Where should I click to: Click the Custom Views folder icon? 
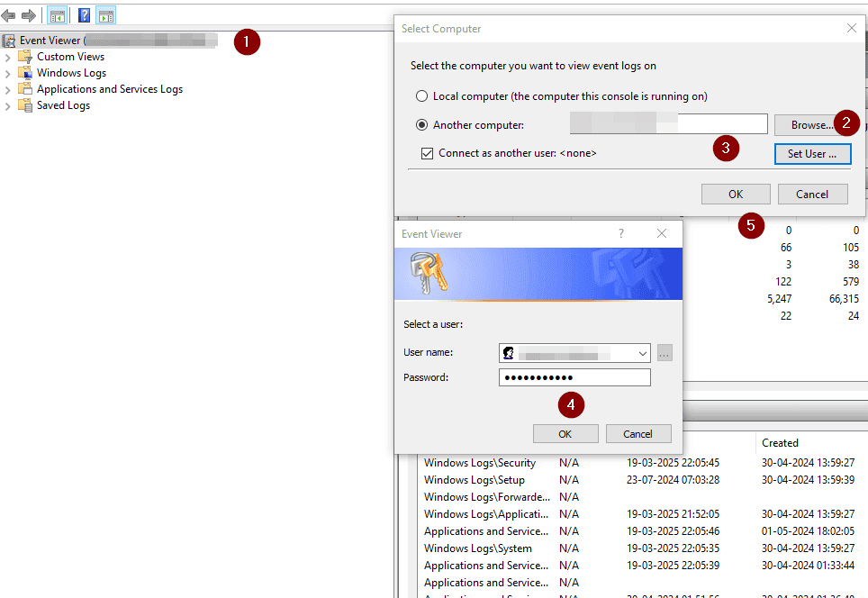click(25, 57)
